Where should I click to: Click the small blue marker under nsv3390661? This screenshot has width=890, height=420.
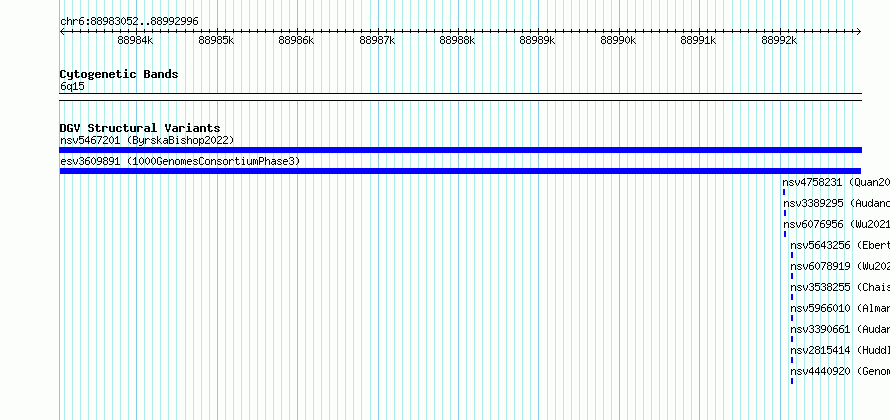point(792,339)
